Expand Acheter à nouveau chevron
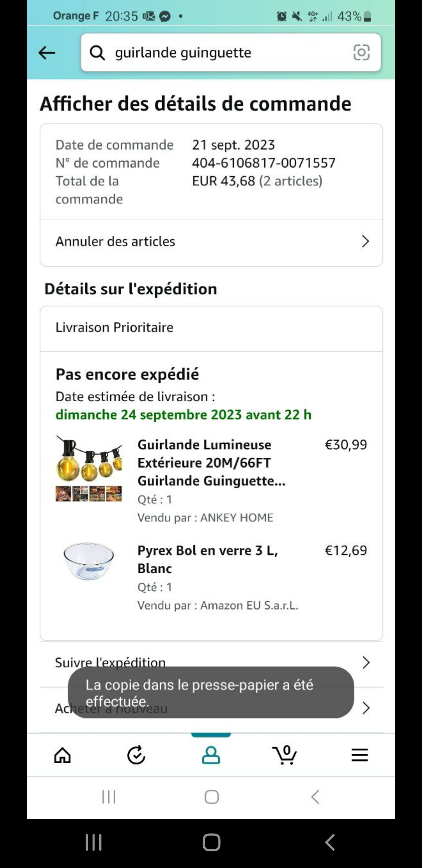422x868 pixels. tap(366, 708)
